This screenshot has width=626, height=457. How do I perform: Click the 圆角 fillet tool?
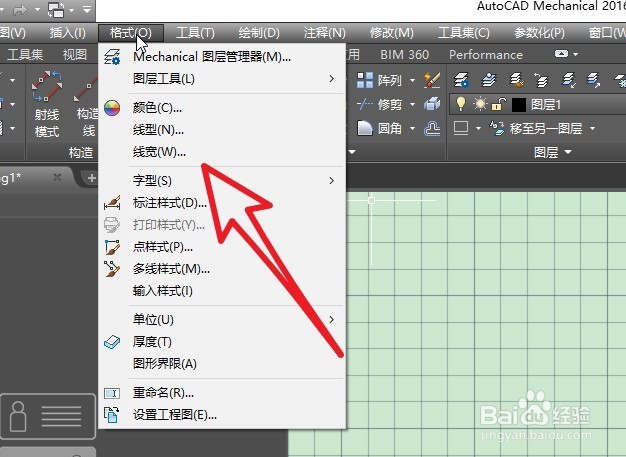[x=378, y=129]
